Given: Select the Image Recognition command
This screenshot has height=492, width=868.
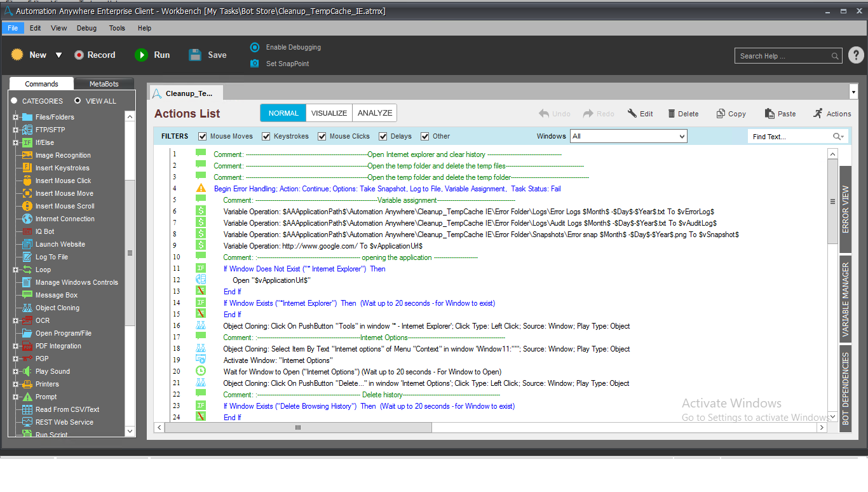Looking at the screenshot, I should 63,155.
